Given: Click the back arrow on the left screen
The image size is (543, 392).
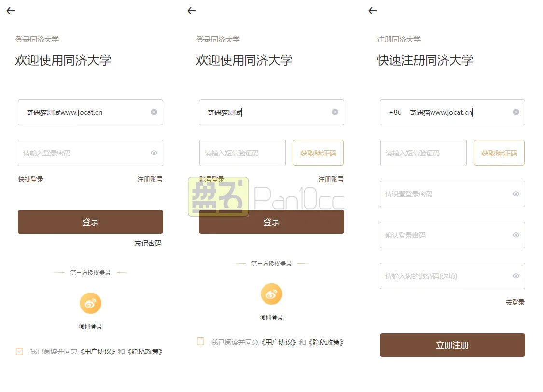Looking at the screenshot, I should click(11, 11).
